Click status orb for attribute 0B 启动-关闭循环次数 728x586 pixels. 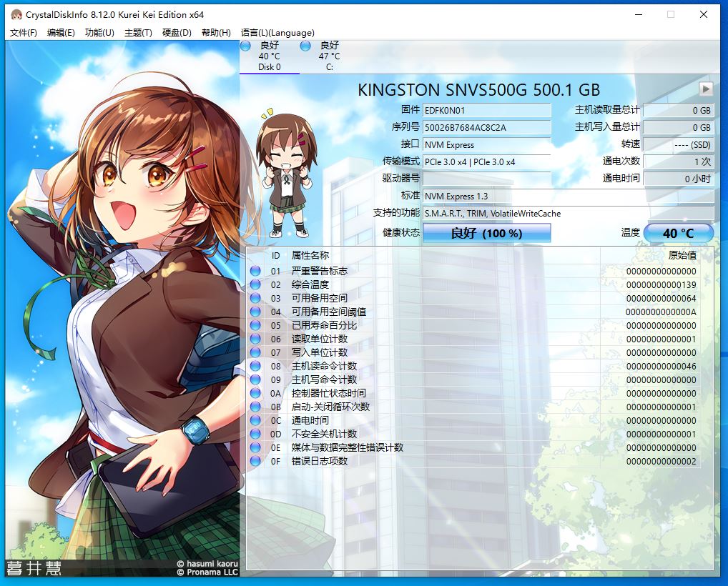[x=255, y=407]
